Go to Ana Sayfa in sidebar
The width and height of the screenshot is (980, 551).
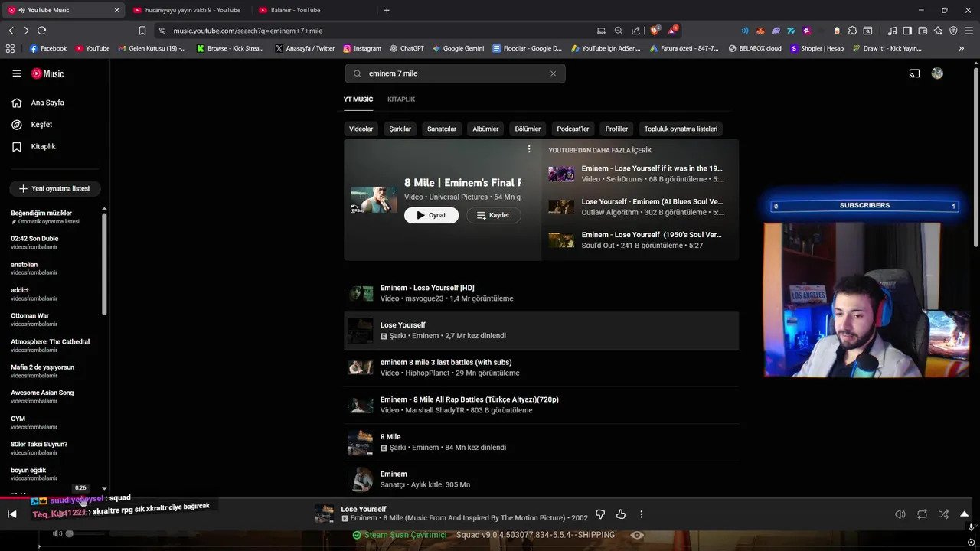click(47, 103)
